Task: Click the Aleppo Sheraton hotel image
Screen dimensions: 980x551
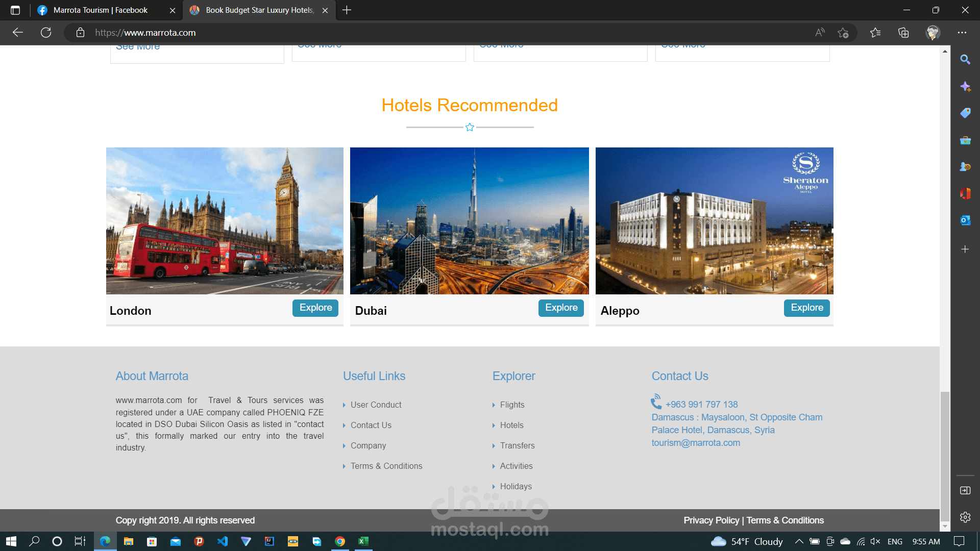Action: [x=714, y=221]
